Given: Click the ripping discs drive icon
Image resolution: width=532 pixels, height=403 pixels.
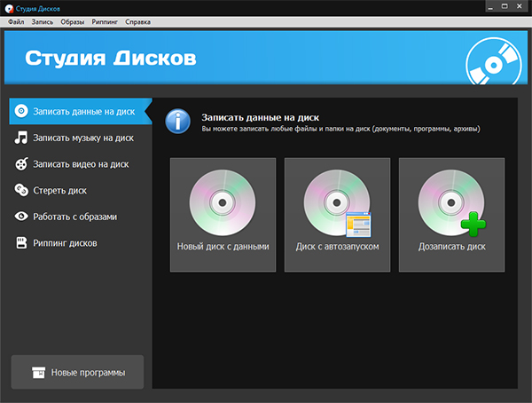Looking at the screenshot, I should [x=21, y=241].
